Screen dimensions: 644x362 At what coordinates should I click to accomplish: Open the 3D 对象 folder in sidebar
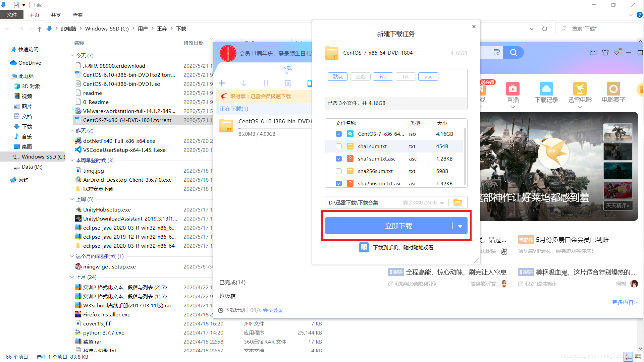click(x=27, y=86)
